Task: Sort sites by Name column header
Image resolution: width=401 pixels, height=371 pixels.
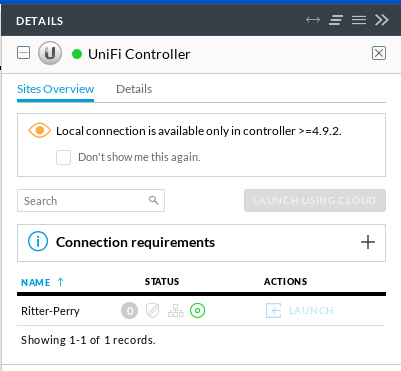Action: pos(36,283)
